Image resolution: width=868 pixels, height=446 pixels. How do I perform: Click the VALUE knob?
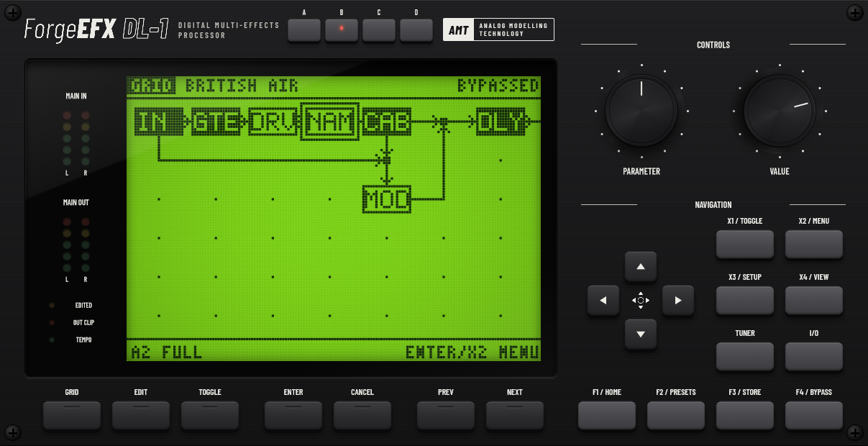pyautogui.click(x=780, y=111)
